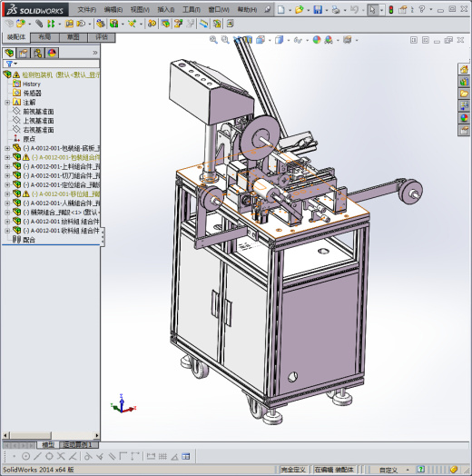Expand the FeatureManager panel tabs chevron
The height and width of the screenshot is (476, 472).
coord(95,53)
